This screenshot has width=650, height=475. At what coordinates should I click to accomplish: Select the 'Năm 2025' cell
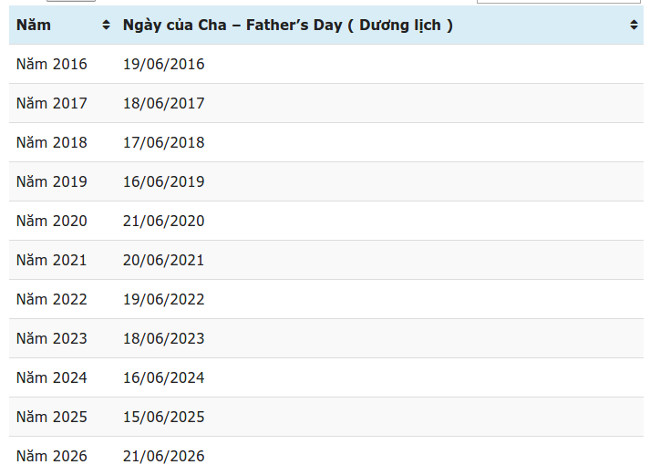[x=52, y=416]
